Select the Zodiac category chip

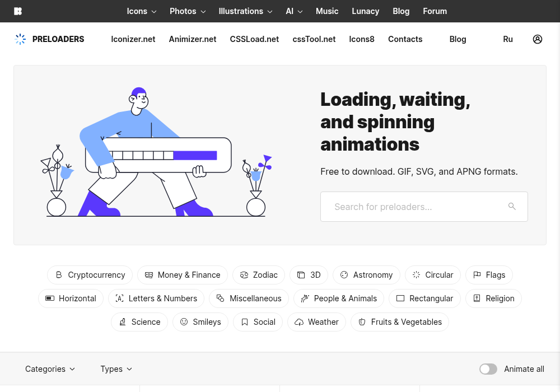click(x=259, y=275)
